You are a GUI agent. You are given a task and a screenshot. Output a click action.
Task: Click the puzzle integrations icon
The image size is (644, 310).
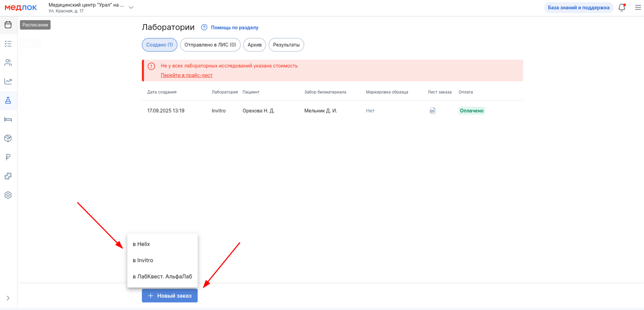tap(8, 176)
